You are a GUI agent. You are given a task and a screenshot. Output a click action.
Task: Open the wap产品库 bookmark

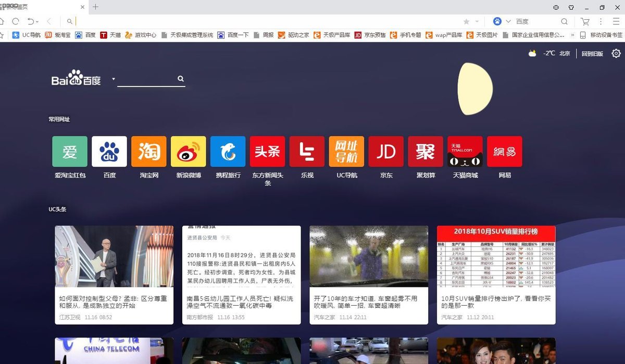point(444,35)
